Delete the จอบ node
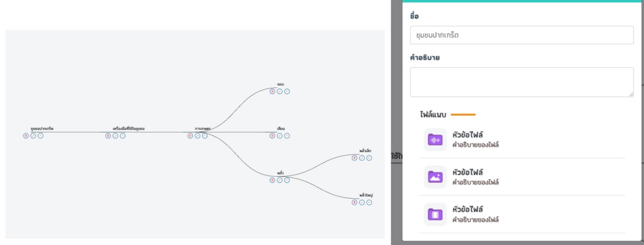The width and height of the screenshot is (644, 245). 272,92
